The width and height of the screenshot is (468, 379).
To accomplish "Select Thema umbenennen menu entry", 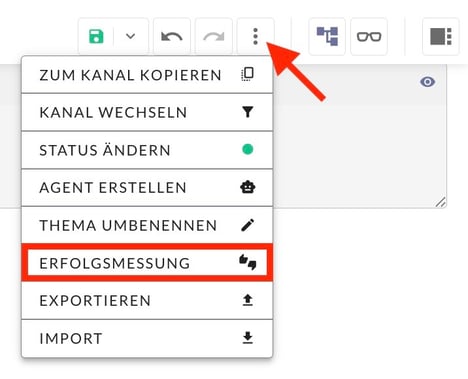I will click(147, 225).
